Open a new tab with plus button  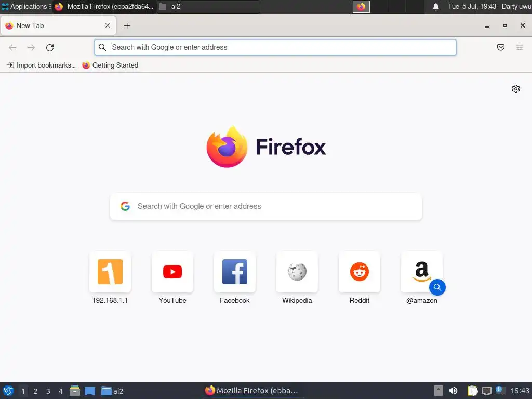click(127, 26)
